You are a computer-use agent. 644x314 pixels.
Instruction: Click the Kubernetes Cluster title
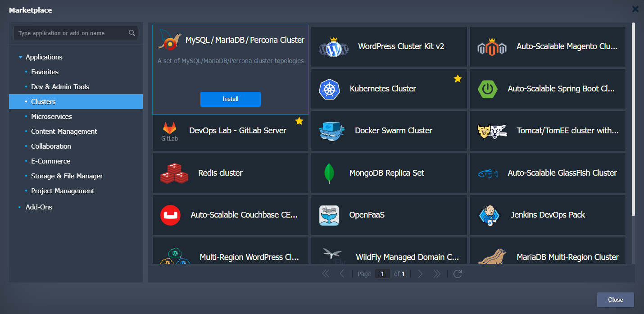[383, 89]
